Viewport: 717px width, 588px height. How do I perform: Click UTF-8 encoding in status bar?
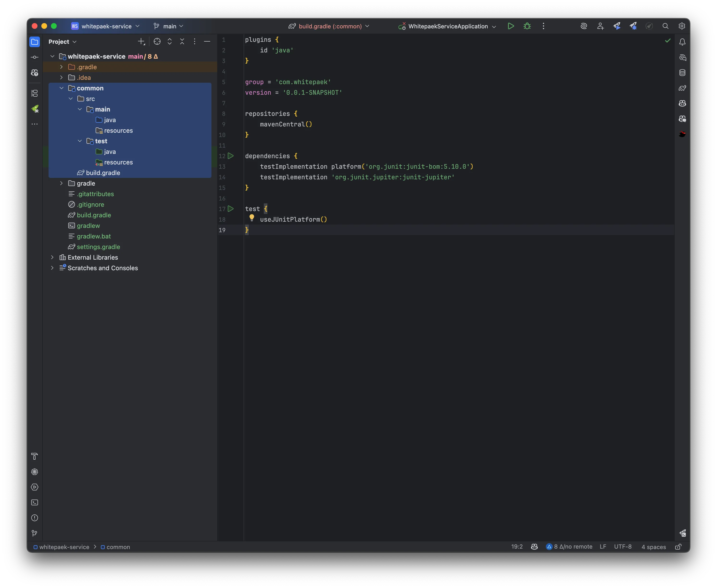pyautogui.click(x=623, y=547)
